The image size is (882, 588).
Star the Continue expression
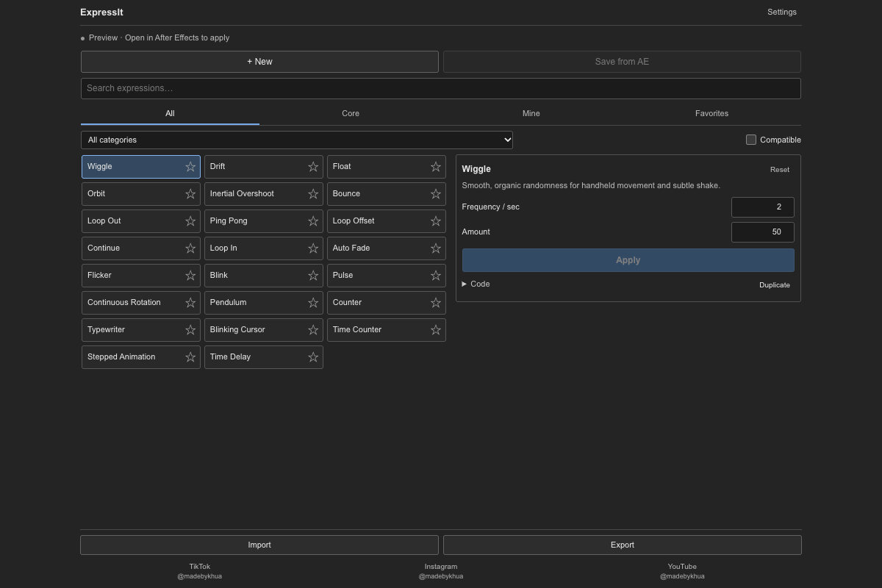tap(190, 248)
